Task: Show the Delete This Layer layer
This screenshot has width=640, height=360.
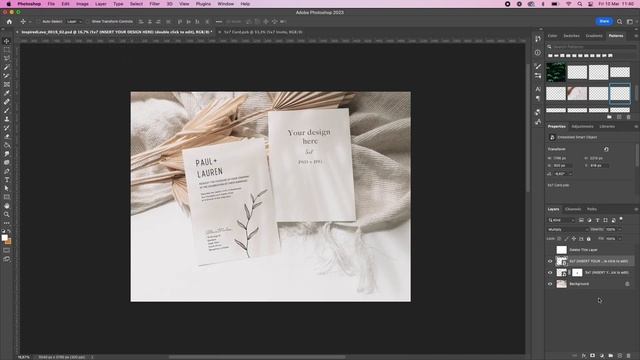Action: (x=550, y=250)
